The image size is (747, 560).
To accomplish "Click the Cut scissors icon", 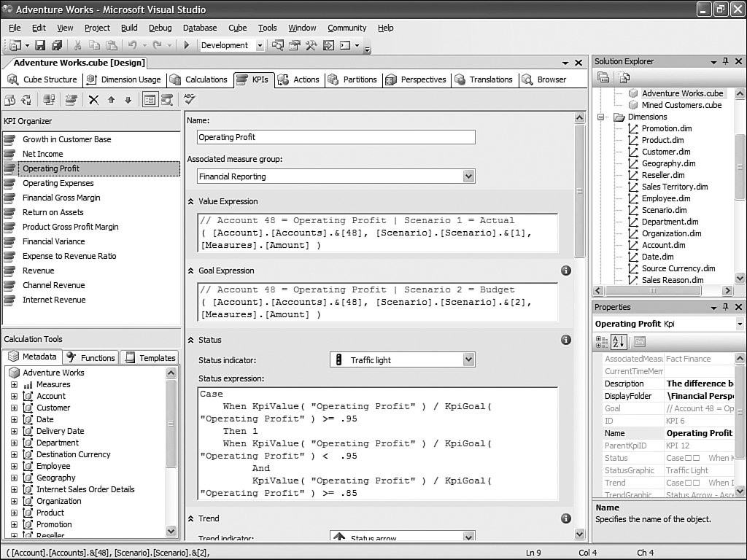I will 77,45.
